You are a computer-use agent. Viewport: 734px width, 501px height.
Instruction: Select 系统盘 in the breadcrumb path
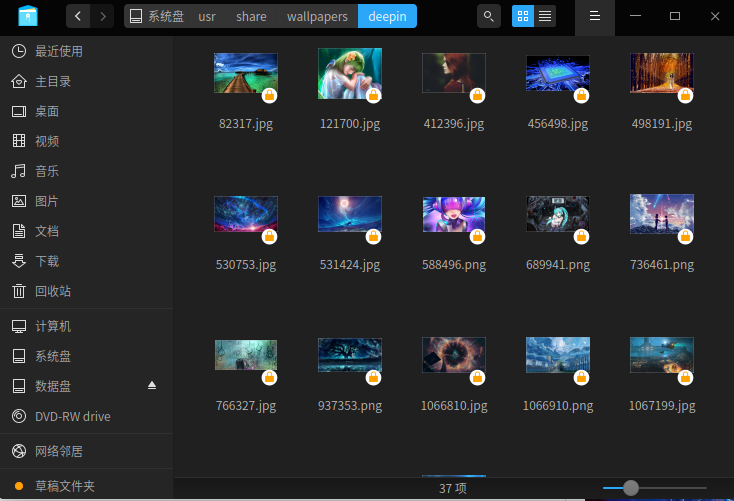click(156, 16)
